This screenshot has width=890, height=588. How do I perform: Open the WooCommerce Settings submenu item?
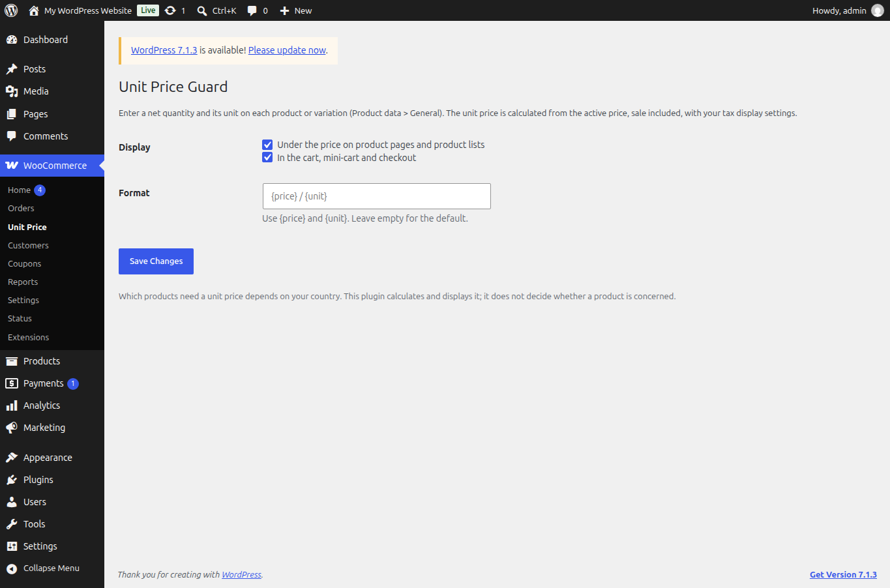pyautogui.click(x=23, y=301)
